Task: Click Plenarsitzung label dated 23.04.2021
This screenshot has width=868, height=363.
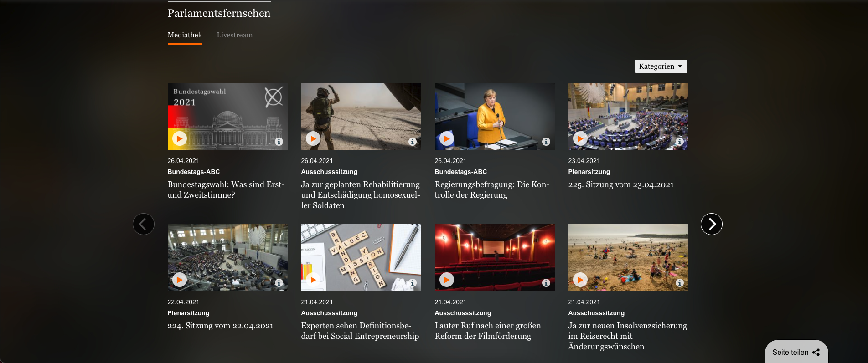Action: click(x=589, y=172)
